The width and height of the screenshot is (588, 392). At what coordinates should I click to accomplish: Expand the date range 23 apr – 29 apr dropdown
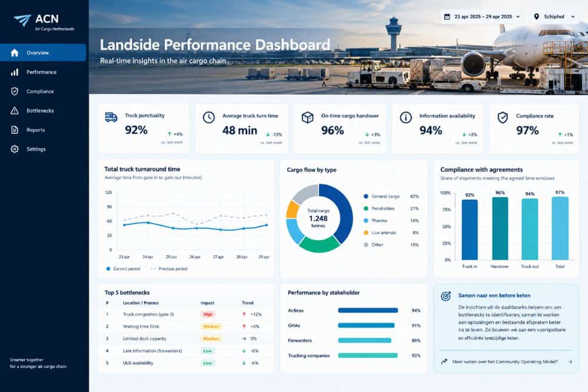click(482, 16)
